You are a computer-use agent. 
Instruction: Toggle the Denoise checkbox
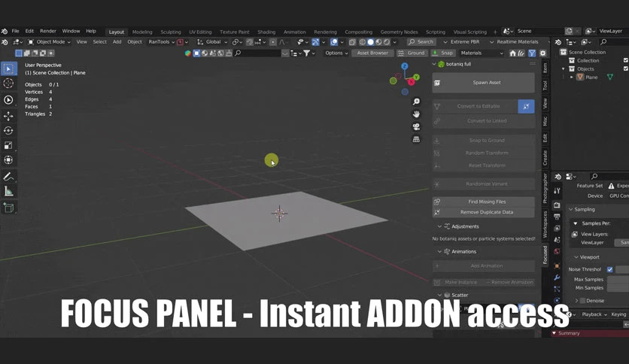[x=583, y=301]
